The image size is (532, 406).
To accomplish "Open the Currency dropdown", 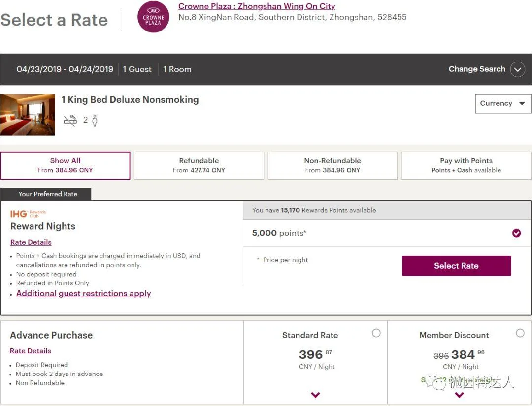I will pyautogui.click(x=502, y=103).
